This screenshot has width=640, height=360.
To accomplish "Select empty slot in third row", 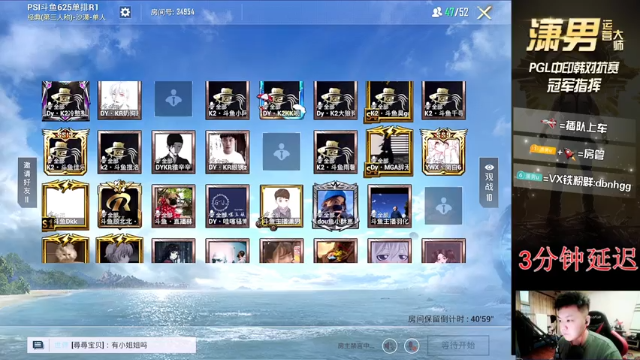I will [443, 206].
